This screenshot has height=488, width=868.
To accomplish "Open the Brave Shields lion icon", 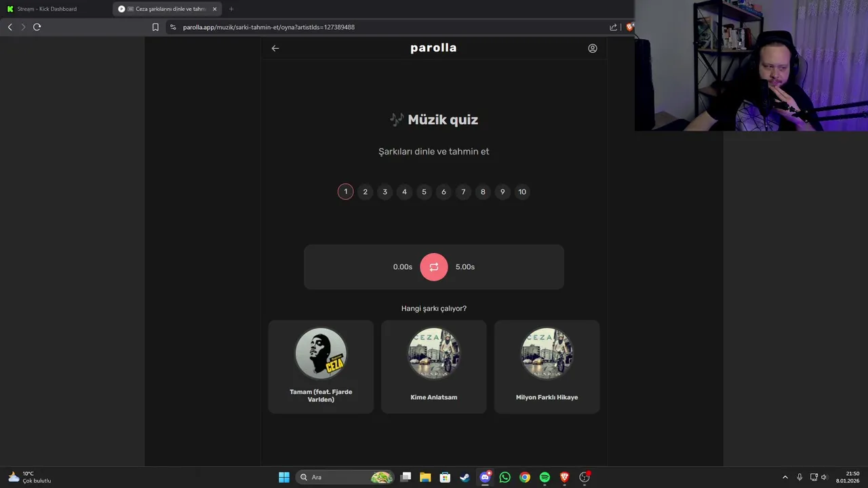I will (x=629, y=27).
